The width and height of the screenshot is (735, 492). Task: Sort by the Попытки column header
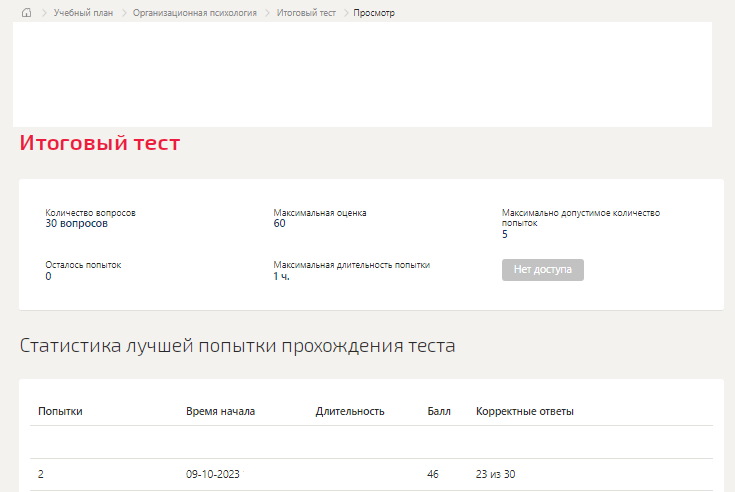pos(60,411)
